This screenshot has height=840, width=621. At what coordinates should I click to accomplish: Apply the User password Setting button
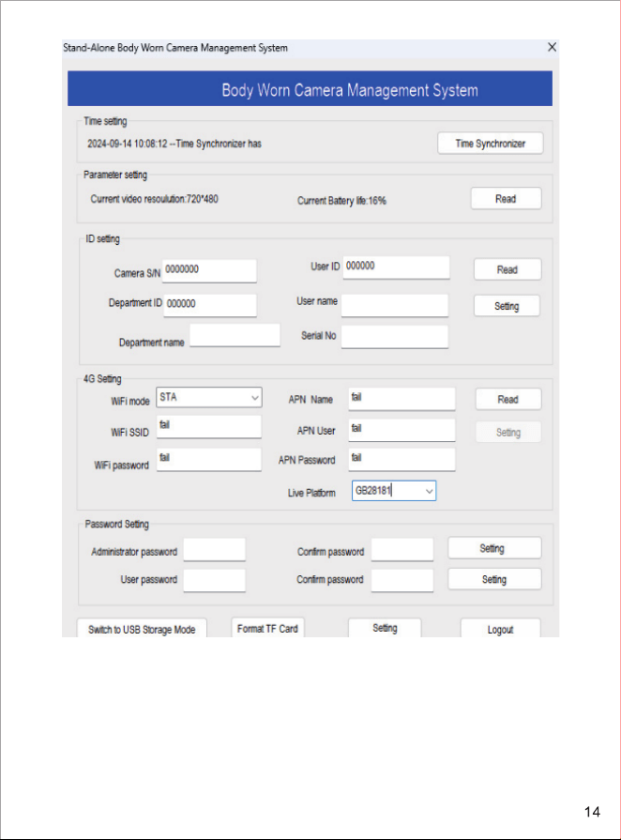(x=494, y=579)
